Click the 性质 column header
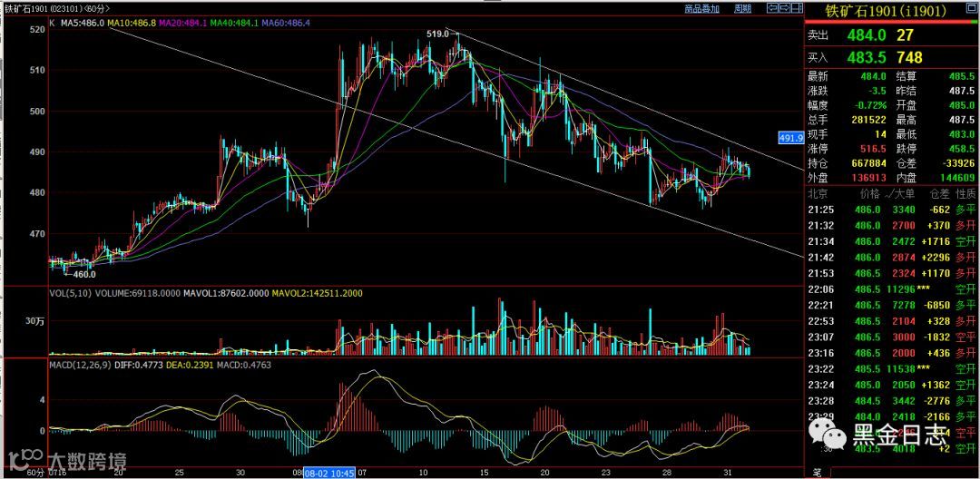Screen dimensions: 980x479 tap(965, 193)
